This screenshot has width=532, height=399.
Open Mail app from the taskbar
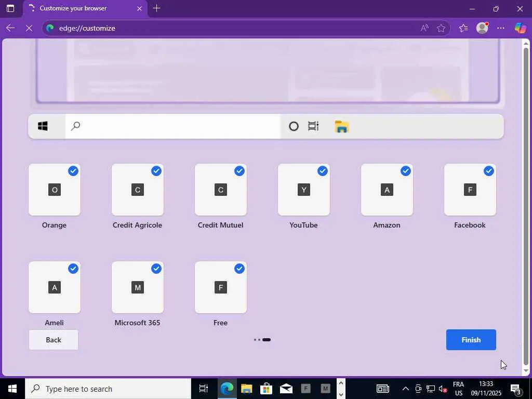pos(286,389)
